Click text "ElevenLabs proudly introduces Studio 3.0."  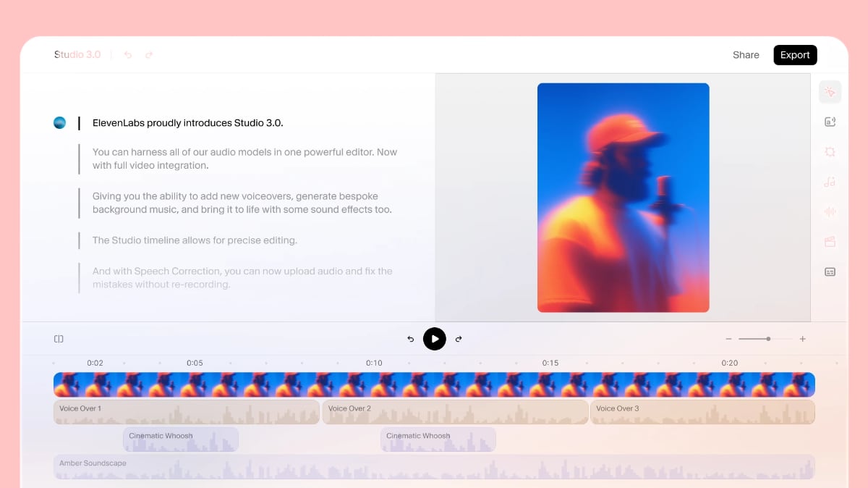click(x=188, y=123)
